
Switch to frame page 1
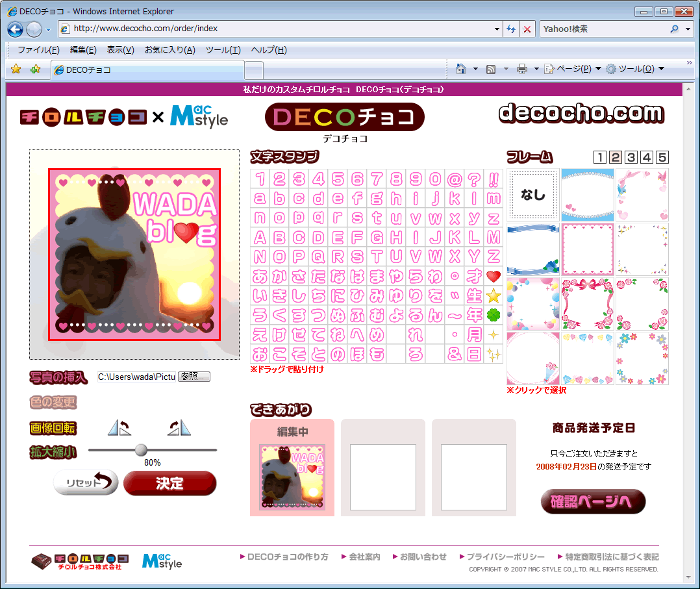[x=600, y=157]
